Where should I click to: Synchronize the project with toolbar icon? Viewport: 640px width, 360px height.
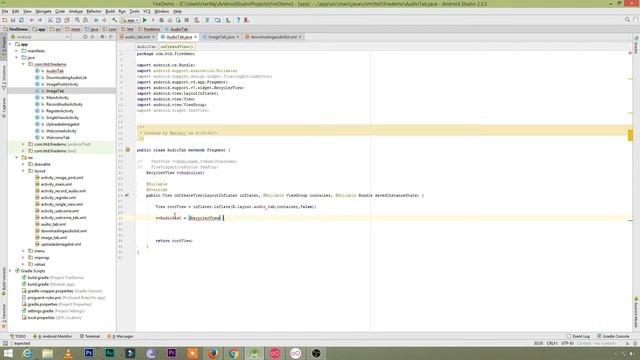[x=21, y=20]
